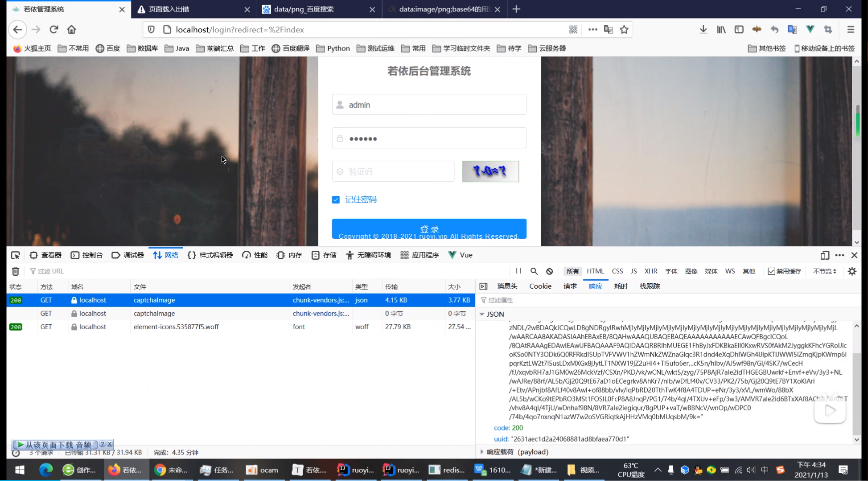Open the 其他书签 folder
Viewport: 868px width, 481px height.
click(x=767, y=48)
